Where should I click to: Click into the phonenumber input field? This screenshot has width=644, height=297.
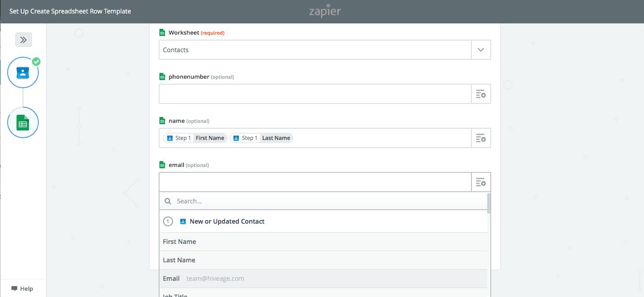(315, 94)
